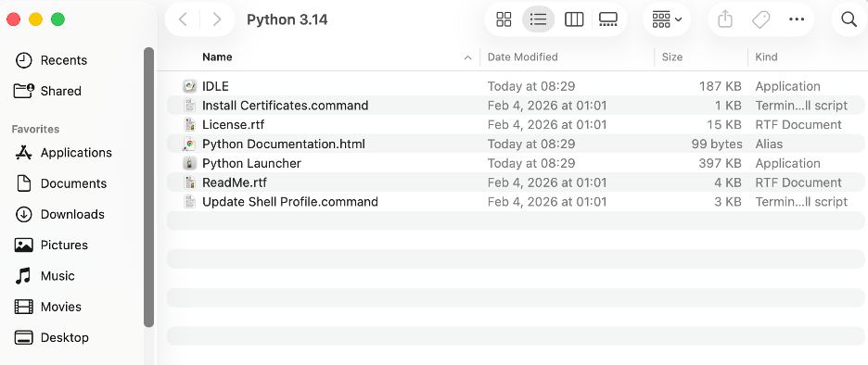Sort by the Name column header
The image size is (868, 365).
tap(217, 57)
